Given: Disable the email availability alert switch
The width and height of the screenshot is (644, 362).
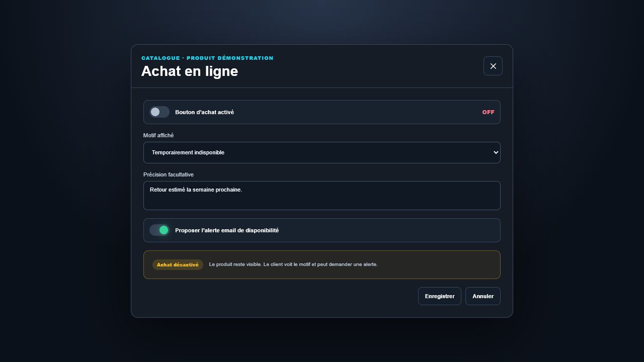Looking at the screenshot, I should pos(159,230).
